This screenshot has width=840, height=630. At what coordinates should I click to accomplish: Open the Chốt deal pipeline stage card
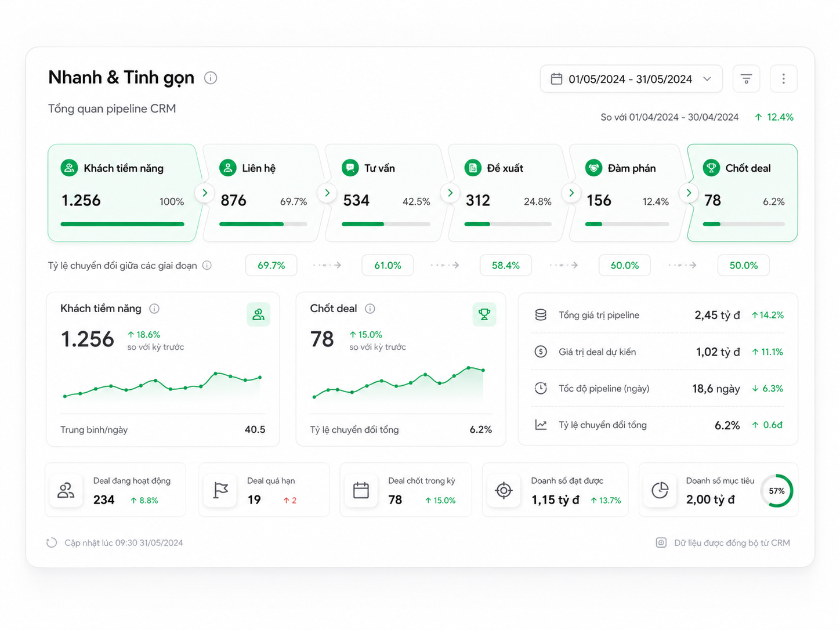click(x=744, y=193)
